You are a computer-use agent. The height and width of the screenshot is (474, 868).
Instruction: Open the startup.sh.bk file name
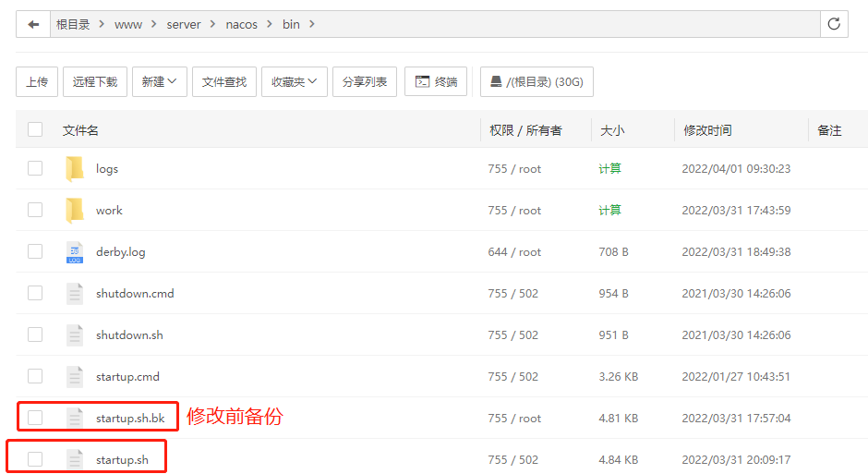[x=130, y=418]
